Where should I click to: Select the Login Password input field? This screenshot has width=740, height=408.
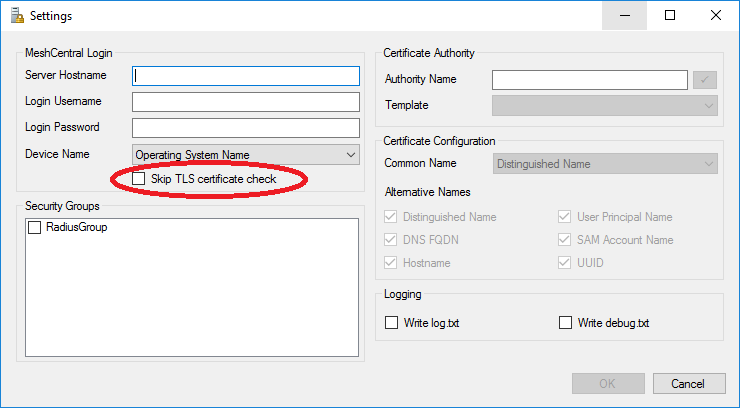(x=245, y=128)
